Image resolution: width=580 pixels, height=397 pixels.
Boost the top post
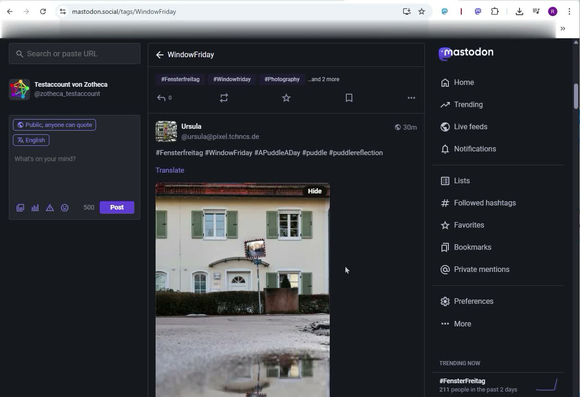(223, 98)
